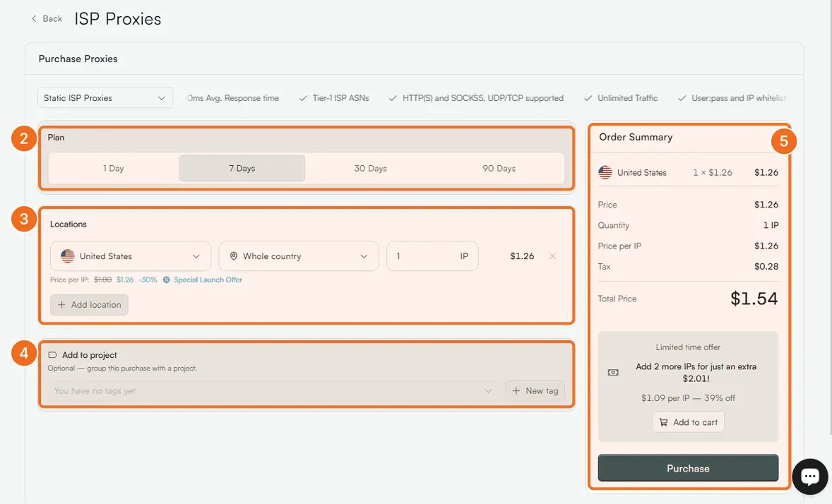This screenshot has height=504, width=832.
Task: Click the badge icon beside Special Launch Offer
Action: [167, 280]
